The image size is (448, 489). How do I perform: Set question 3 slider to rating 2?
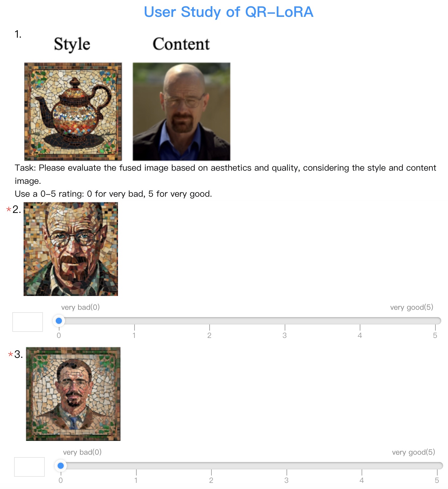coord(211,466)
